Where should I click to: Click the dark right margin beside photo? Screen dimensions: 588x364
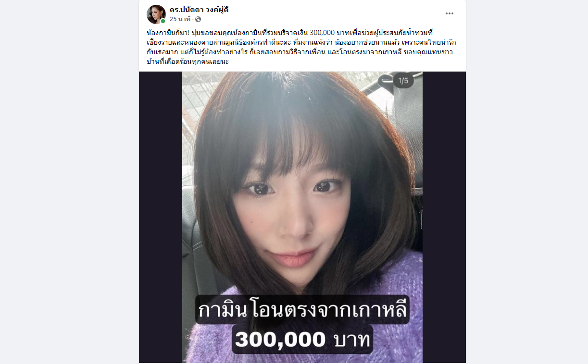444,218
